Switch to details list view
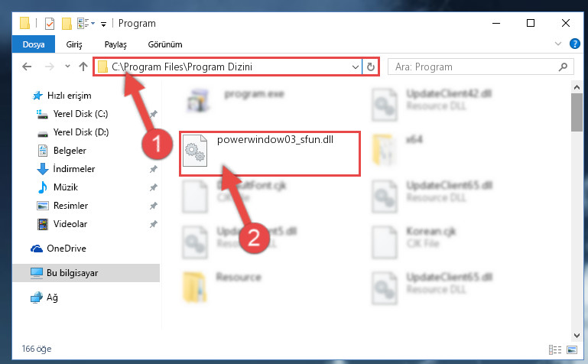The height and width of the screenshot is (364, 588). (555, 349)
